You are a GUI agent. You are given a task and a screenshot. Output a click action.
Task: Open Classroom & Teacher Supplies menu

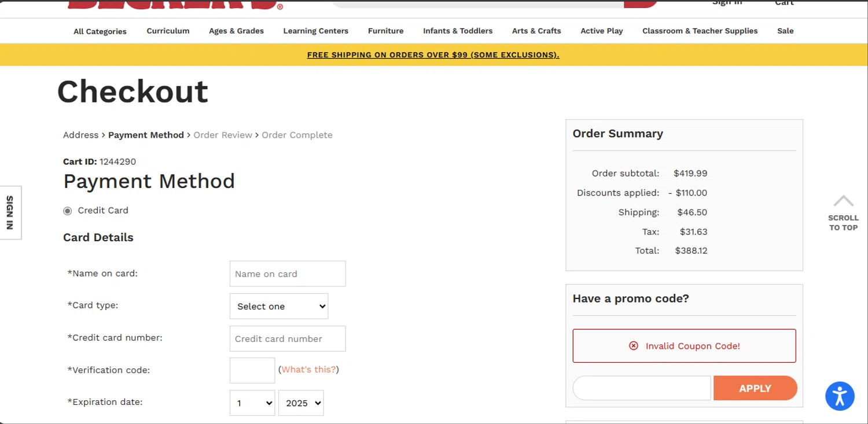pyautogui.click(x=700, y=31)
